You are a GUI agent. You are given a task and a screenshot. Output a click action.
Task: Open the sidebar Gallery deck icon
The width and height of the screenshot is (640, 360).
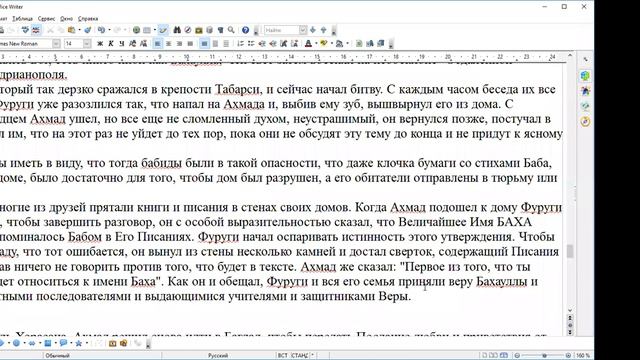585,106
